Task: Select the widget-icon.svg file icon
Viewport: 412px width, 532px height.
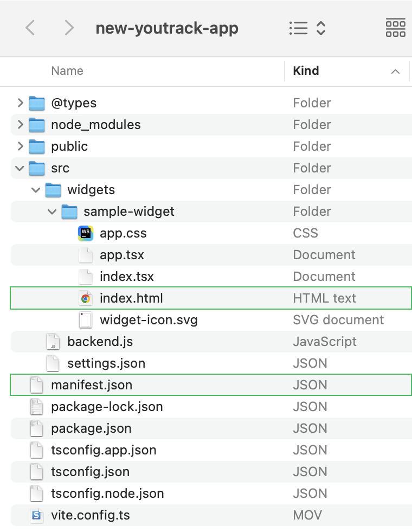Action: (x=86, y=320)
